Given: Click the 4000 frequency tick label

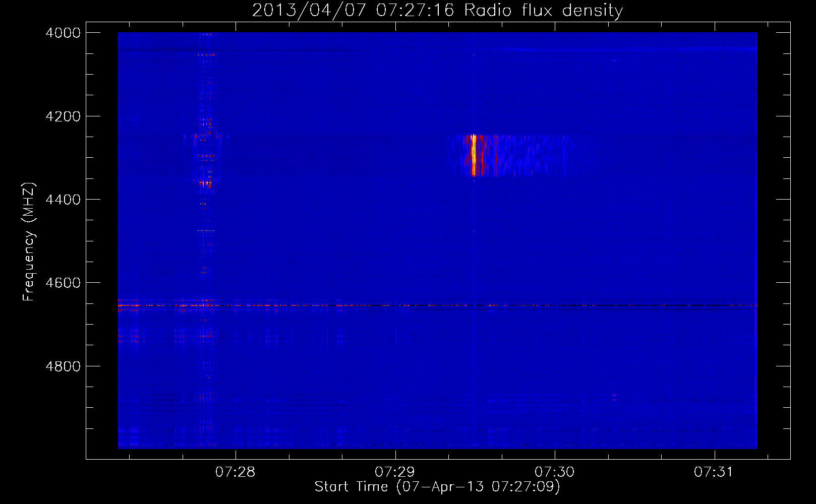Looking at the screenshot, I should (63, 33).
